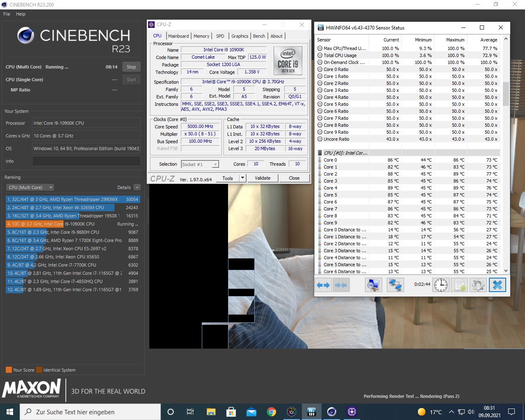Viewport: 525px width, 420px height.
Task: Open HWiNFO sensor summary monitor icon
Action: pyautogui.click(x=373, y=285)
